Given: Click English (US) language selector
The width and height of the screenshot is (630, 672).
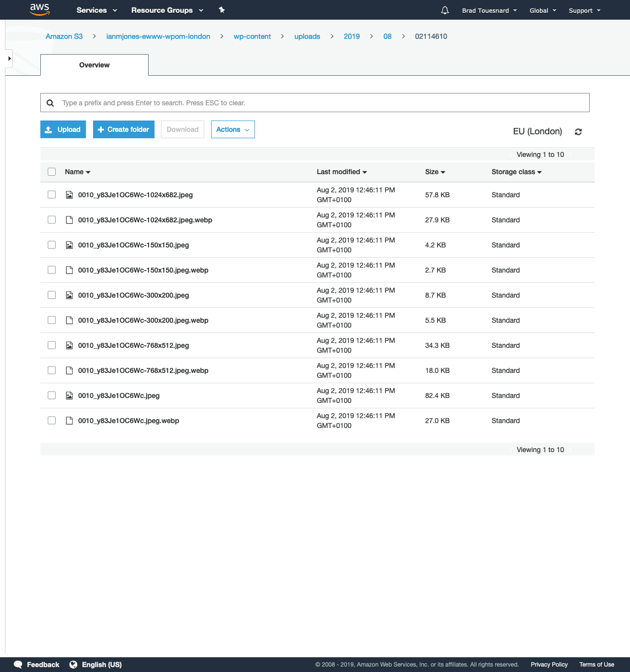Looking at the screenshot, I should pyautogui.click(x=102, y=665).
